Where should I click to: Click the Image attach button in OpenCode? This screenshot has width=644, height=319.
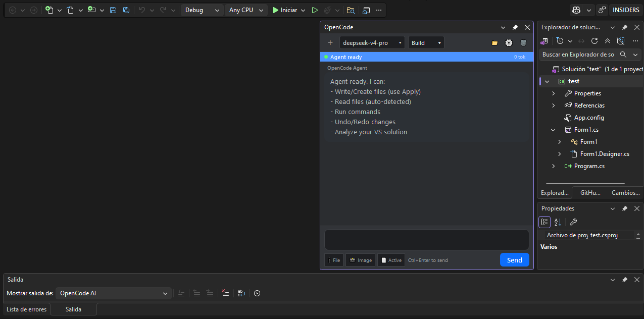tap(361, 260)
